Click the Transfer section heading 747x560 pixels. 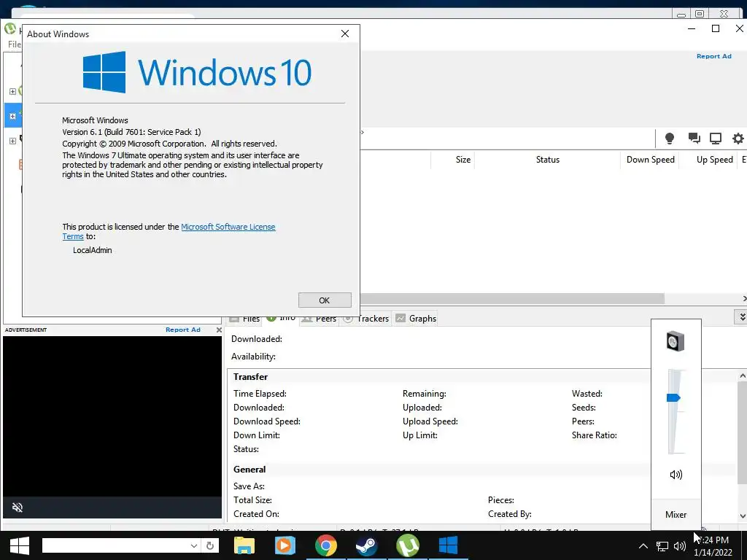tap(251, 377)
